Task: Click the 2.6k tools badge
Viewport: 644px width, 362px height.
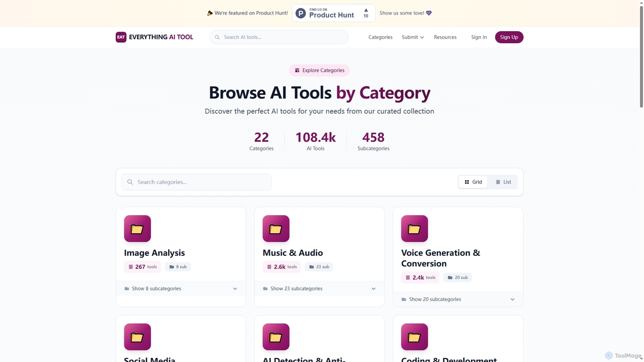Action: coord(282,267)
